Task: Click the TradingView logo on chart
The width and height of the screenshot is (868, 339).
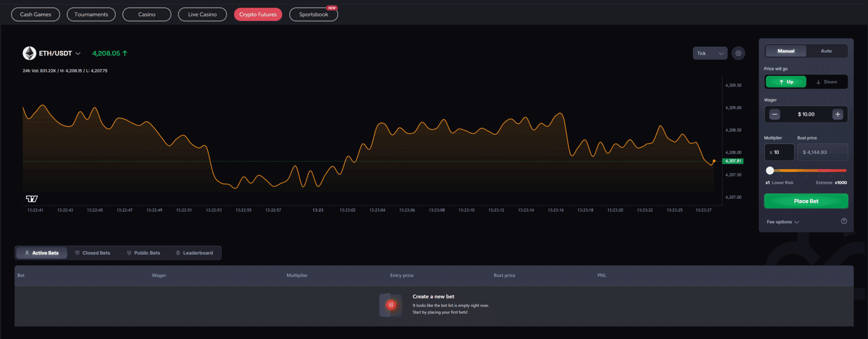Action: pos(32,198)
